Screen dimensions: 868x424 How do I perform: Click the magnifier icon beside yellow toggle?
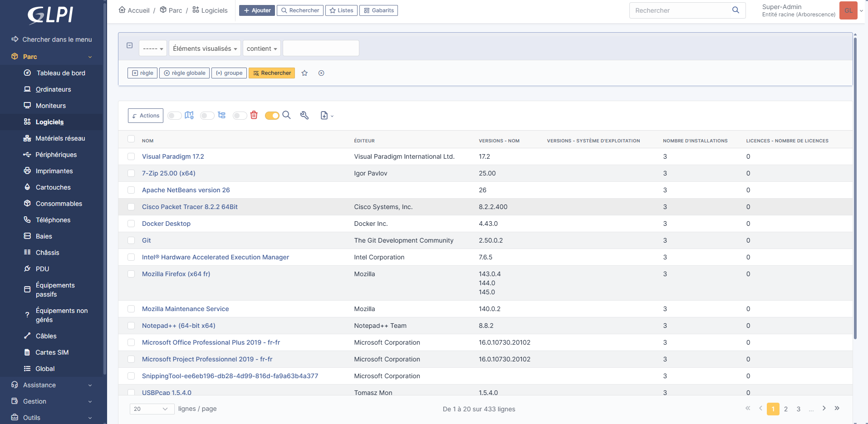point(286,115)
